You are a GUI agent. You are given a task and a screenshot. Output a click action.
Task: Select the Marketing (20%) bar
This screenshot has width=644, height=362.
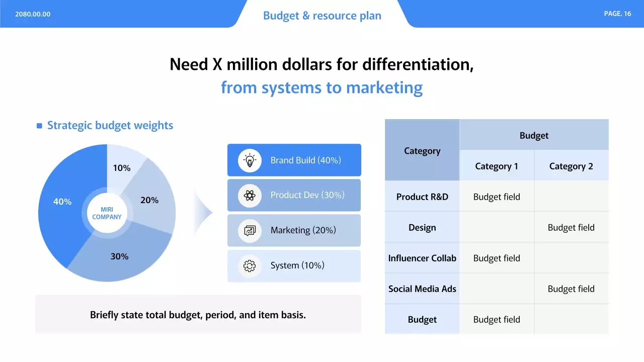click(294, 230)
